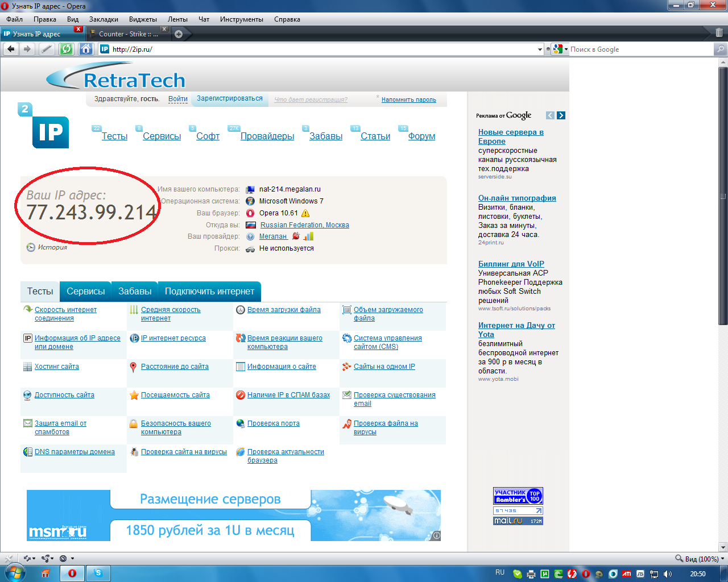Image resolution: width=728 pixels, height=582 pixels.
Task: Open the Наличие IP в СПАМ базах link
Action: tap(288, 395)
